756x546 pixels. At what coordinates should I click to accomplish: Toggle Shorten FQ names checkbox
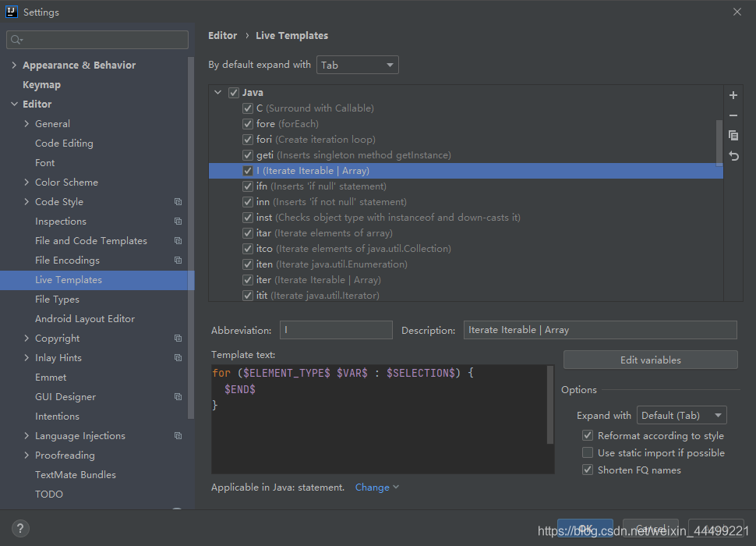point(587,470)
